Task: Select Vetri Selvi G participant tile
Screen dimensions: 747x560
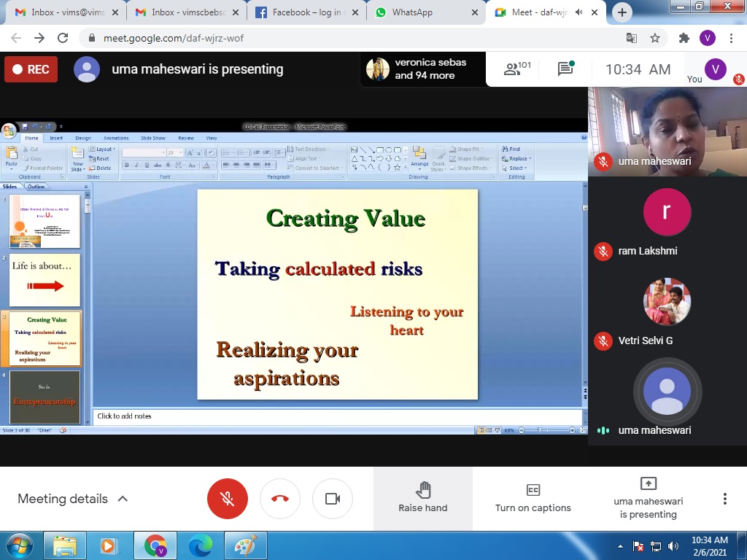Action: (667, 312)
